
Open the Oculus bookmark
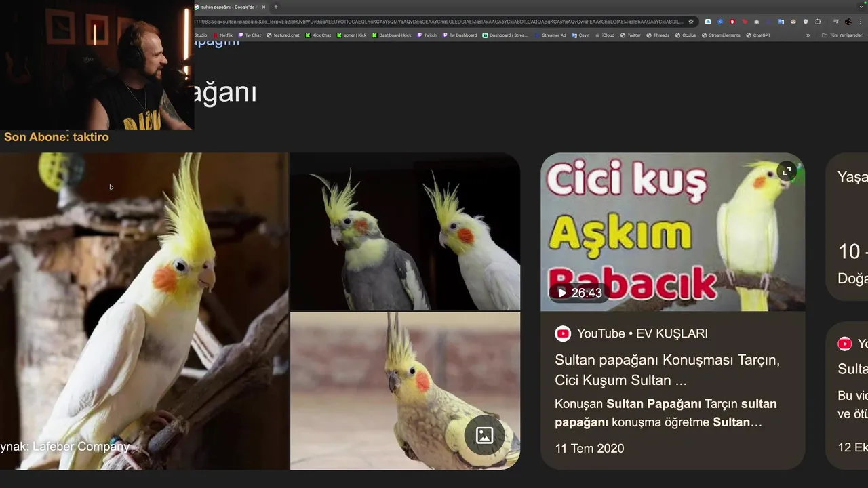click(686, 35)
